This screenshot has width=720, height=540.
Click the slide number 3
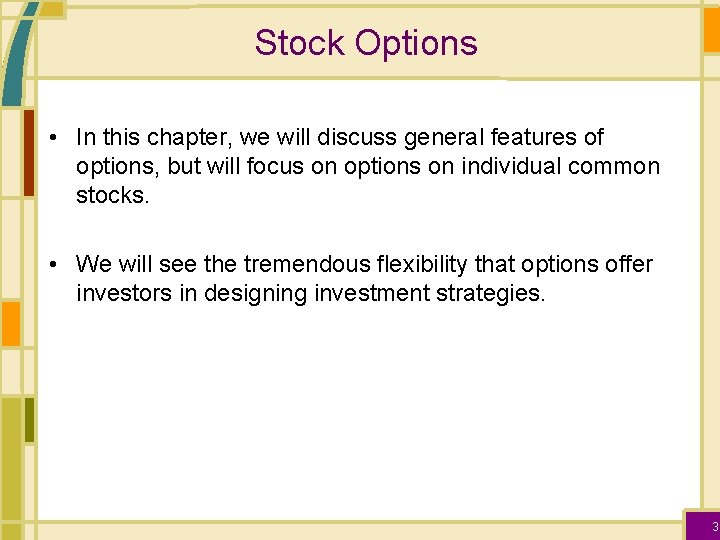tap(714, 527)
